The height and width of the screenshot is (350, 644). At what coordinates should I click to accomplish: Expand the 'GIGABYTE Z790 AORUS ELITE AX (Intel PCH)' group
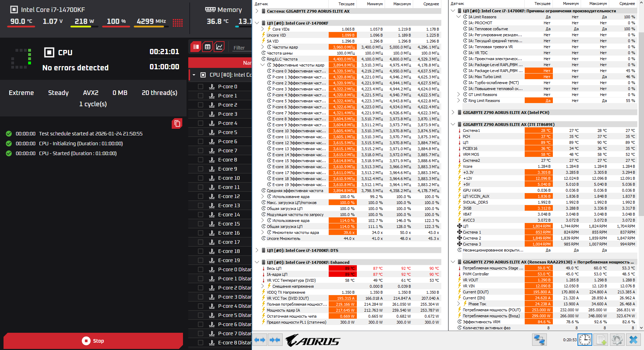pos(453,113)
